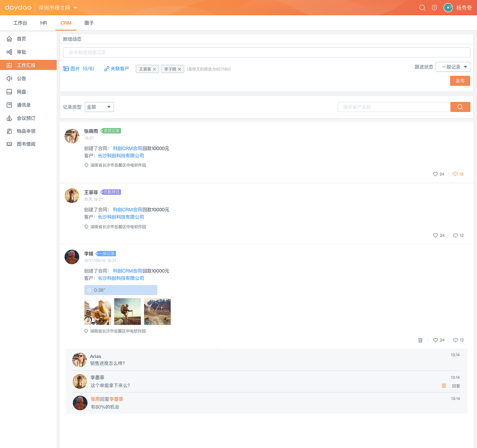Click the 关联客户 link

pos(117,69)
